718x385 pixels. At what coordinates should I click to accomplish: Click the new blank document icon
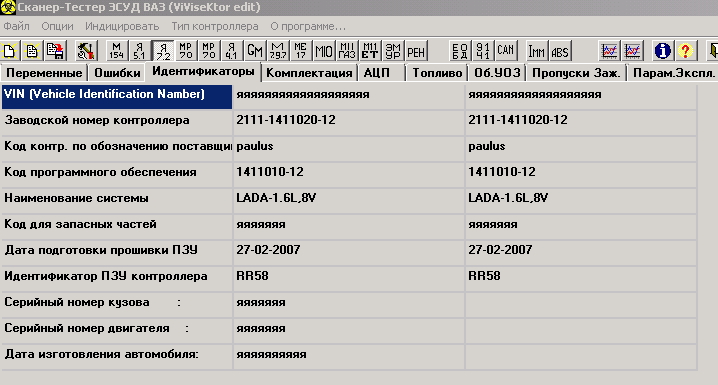10,51
